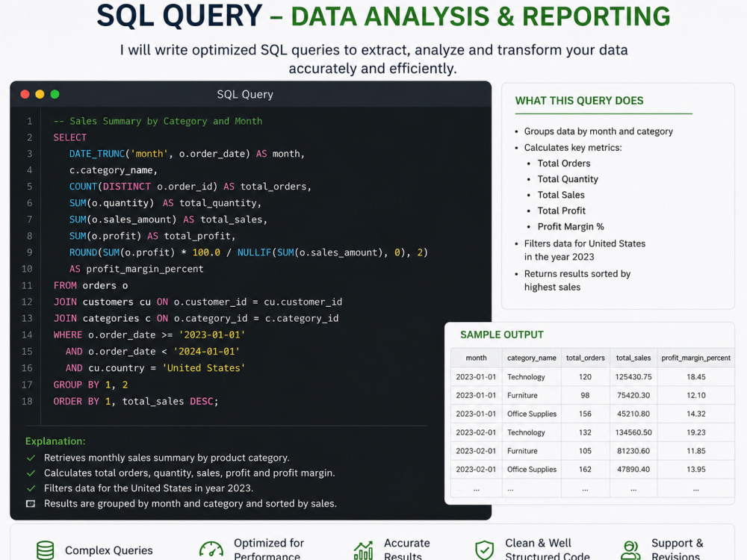Click 'JOIN categories c' on line 13
This screenshot has width=747, height=560.
102,318
